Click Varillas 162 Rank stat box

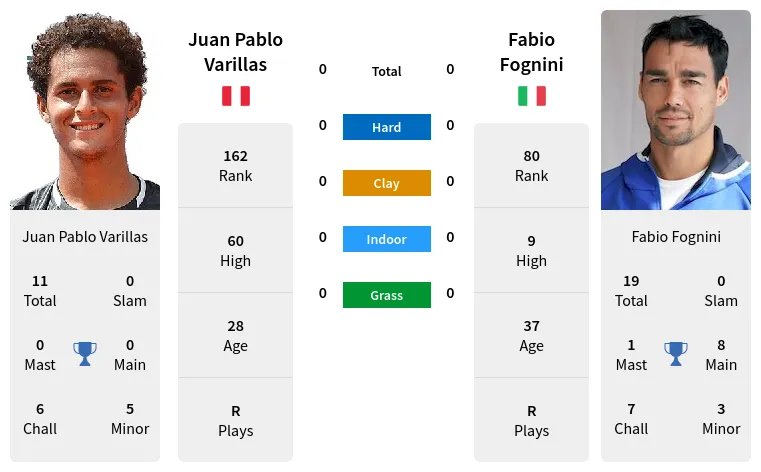(x=236, y=165)
